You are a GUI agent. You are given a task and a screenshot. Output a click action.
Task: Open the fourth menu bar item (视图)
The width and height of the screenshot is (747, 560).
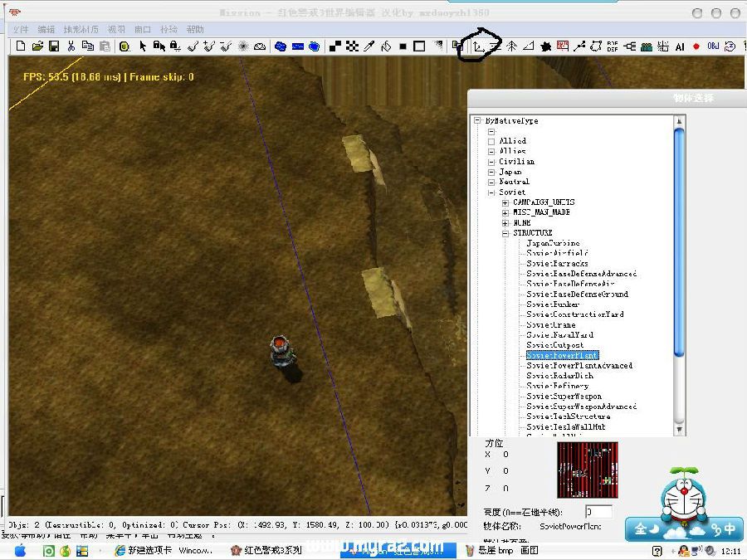[x=116, y=30]
